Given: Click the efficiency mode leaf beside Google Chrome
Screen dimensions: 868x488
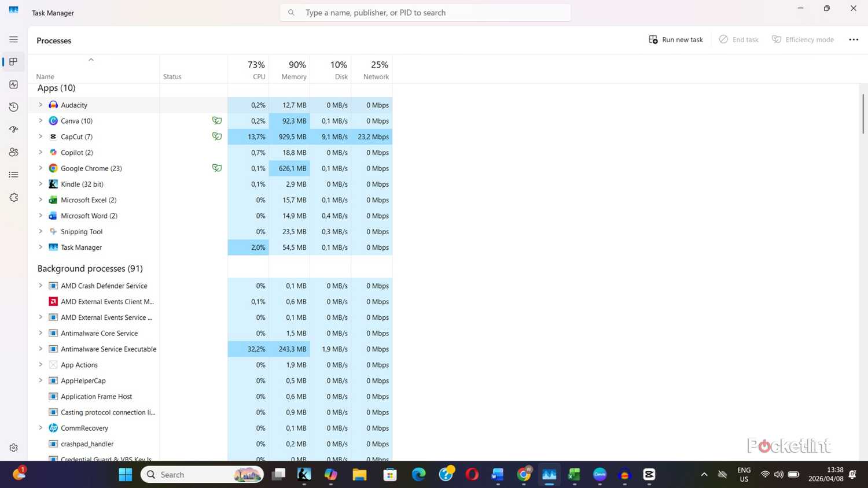Looking at the screenshot, I should [217, 168].
